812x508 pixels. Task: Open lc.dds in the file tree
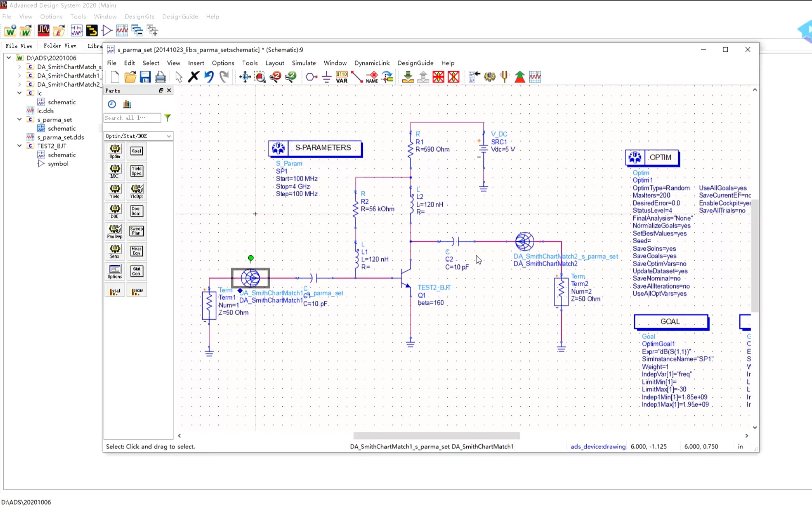[45, 111]
